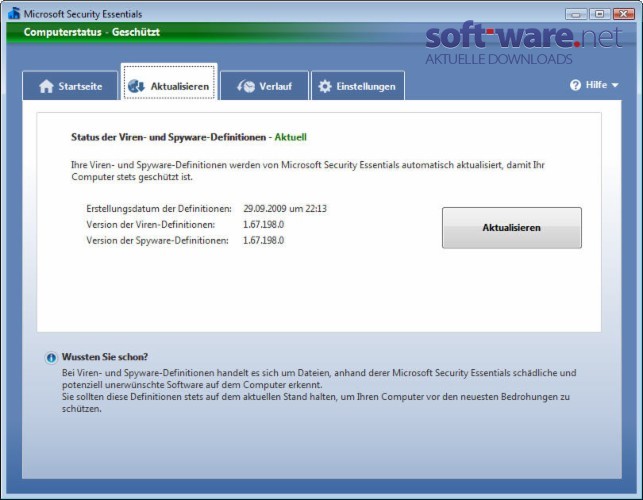Click the gear icon on Einstellungen tab
Image resolution: width=643 pixels, height=500 pixels.
[x=325, y=86]
